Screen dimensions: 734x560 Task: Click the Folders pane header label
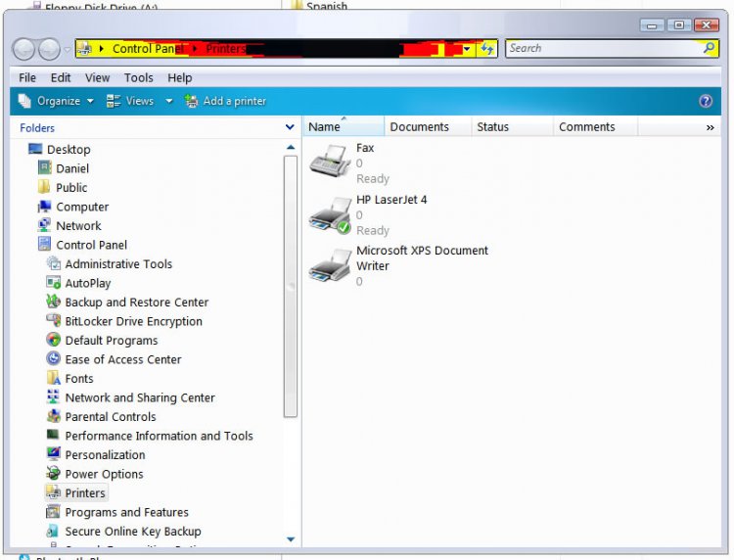click(37, 128)
